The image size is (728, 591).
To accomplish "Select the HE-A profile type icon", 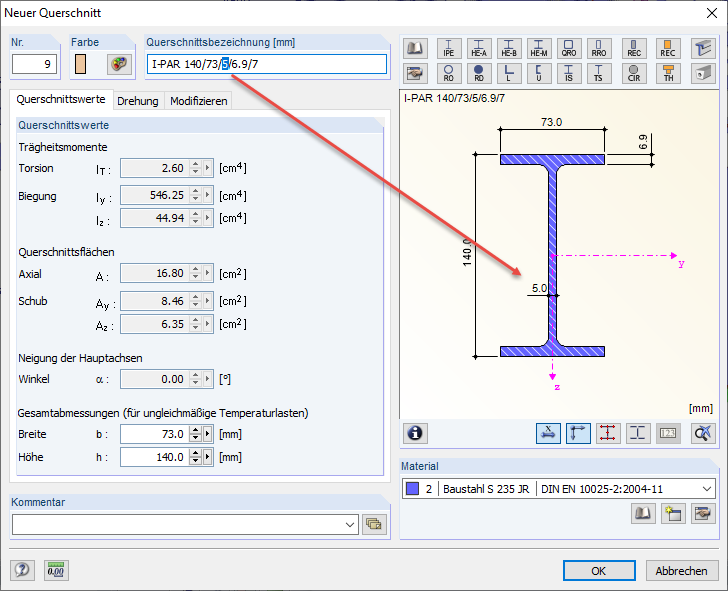I will click(x=479, y=48).
